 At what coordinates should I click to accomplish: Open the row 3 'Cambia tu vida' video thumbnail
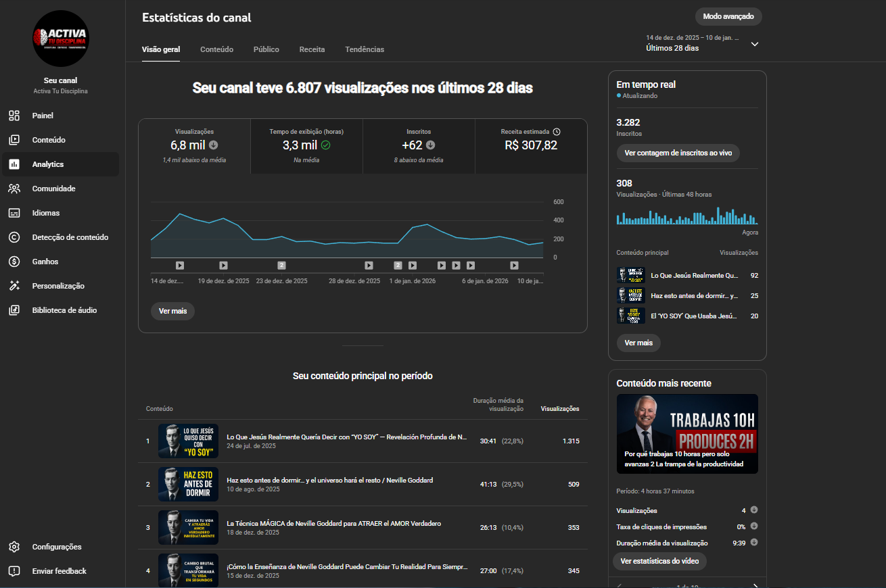click(188, 527)
